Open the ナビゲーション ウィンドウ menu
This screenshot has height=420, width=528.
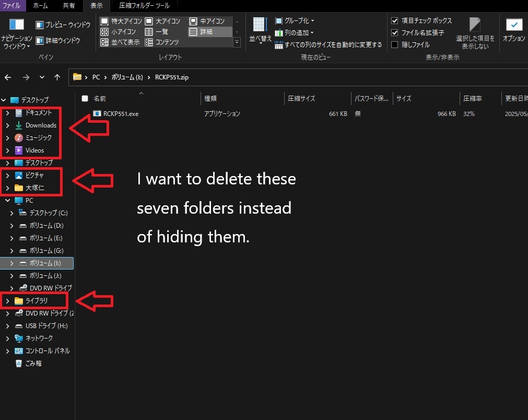17,33
